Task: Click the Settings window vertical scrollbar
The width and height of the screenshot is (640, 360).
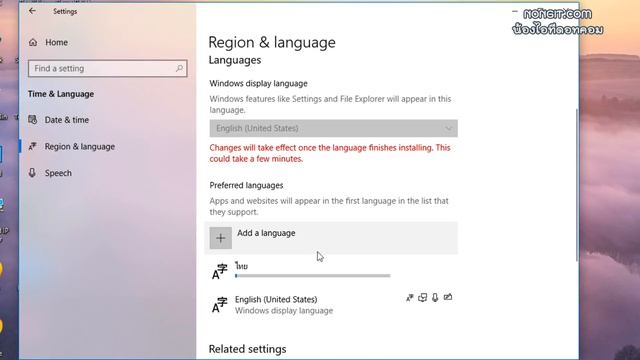Action: click(x=577, y=184)
